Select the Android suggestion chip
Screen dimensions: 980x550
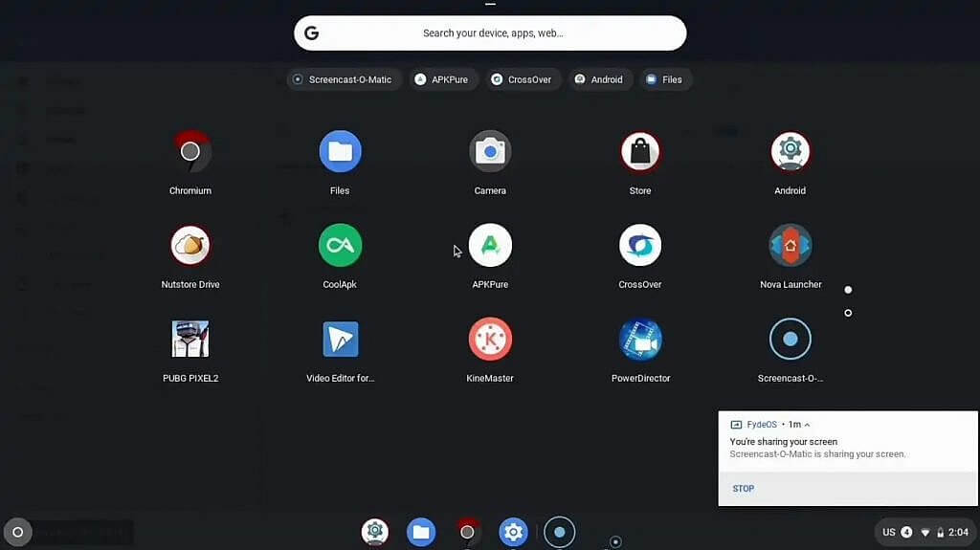pyautogui.click(x=599, y=79)
